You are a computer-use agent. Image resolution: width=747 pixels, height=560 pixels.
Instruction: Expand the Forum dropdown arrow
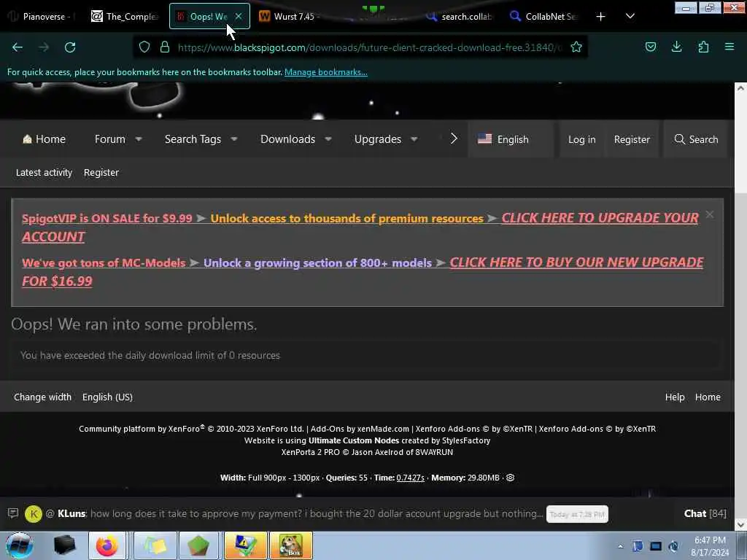click(139, 139)
